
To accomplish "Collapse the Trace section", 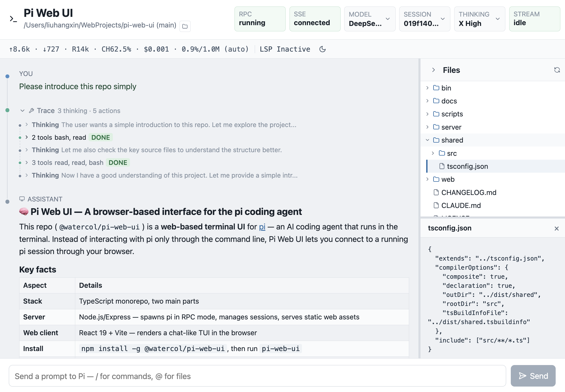I will 23,111.
